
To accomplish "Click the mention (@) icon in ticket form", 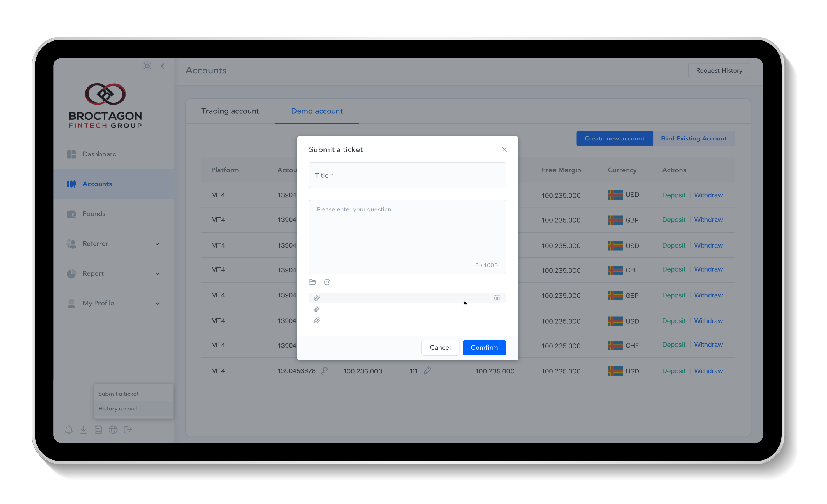I will [x=327, y=282].
